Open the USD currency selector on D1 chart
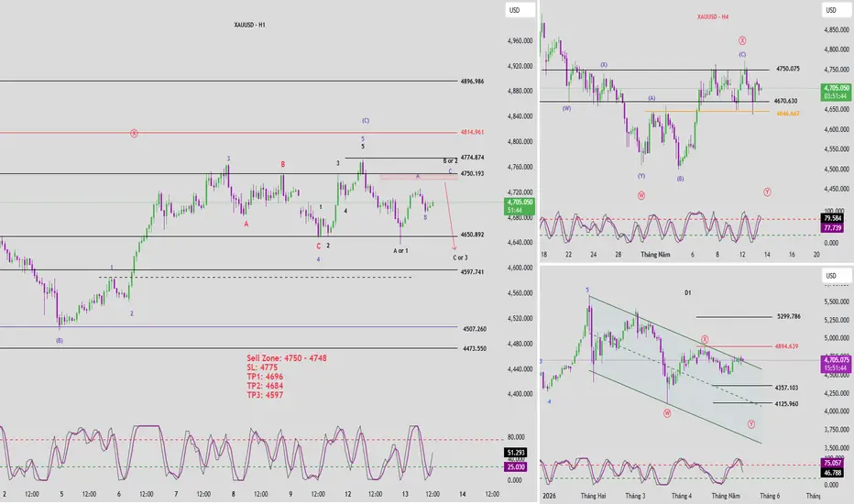Viewport: 854px width, 504px height. pos(837,276)
